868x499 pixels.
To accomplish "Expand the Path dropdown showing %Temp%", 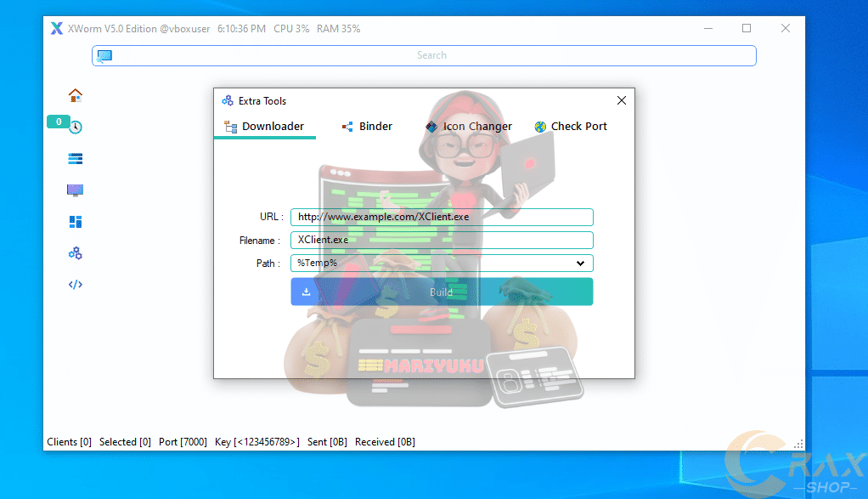I will (x=442, y=264).
